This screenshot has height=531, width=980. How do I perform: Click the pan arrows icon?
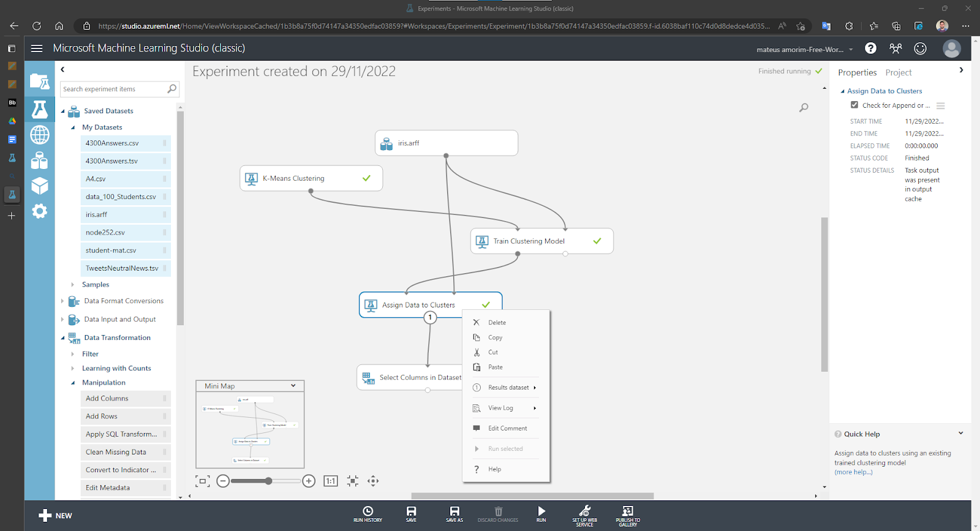[373, 481]
